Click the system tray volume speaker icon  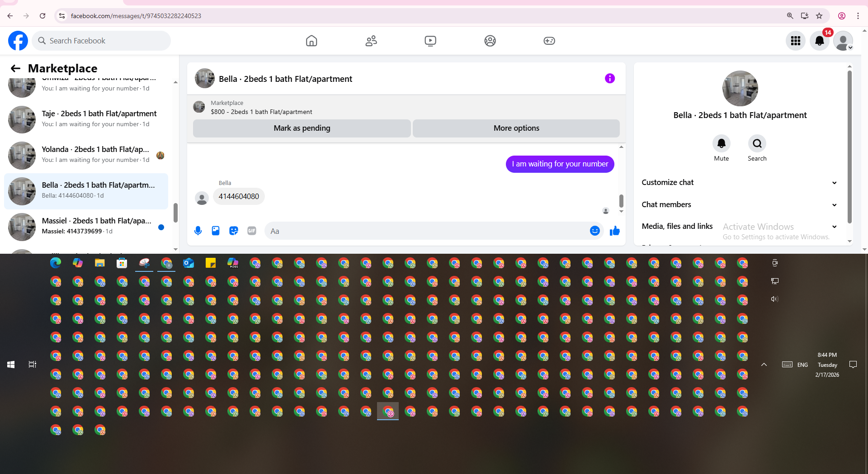(774, 299)
